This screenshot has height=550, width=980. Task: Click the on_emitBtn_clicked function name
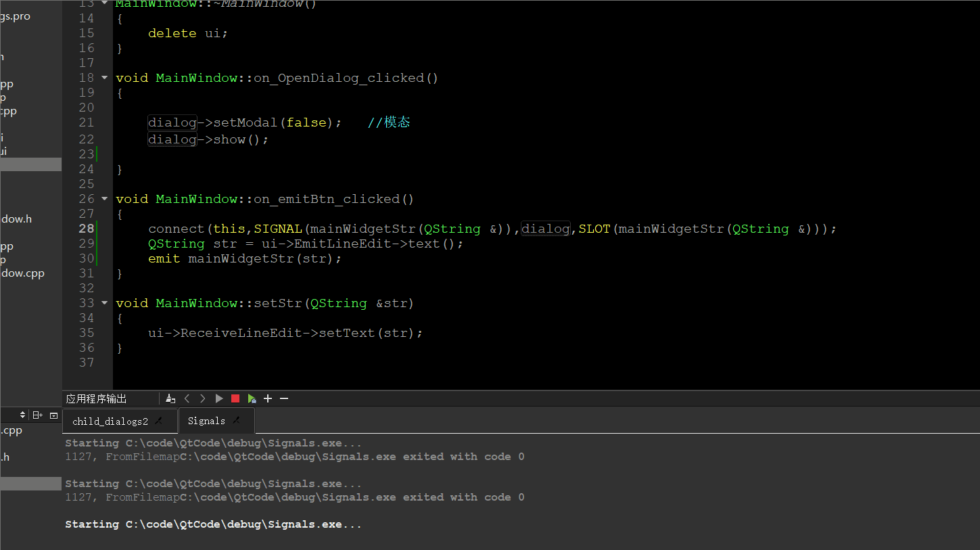point(327,199)
